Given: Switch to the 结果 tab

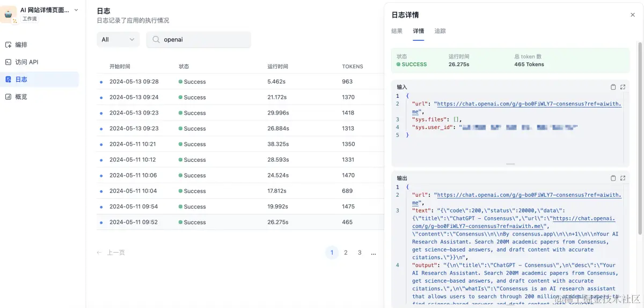Looking at the screenshot, I should [x=397, y=31].
